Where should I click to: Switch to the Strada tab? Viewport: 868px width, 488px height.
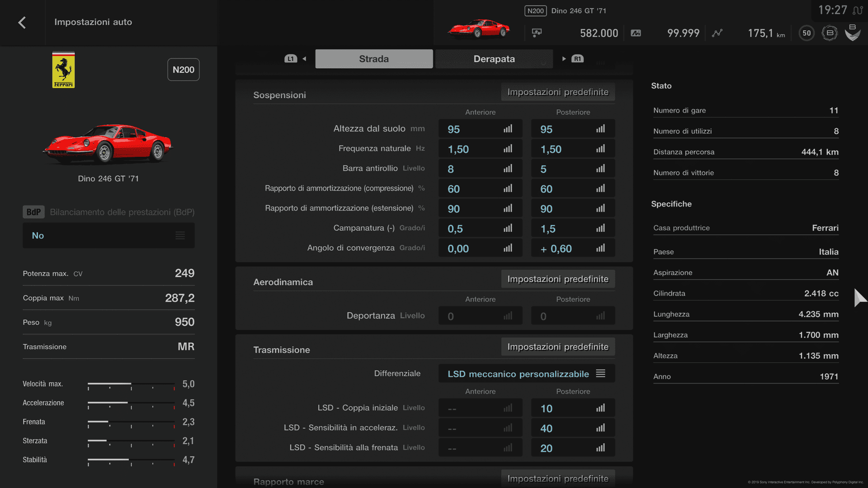pos(374,59)
